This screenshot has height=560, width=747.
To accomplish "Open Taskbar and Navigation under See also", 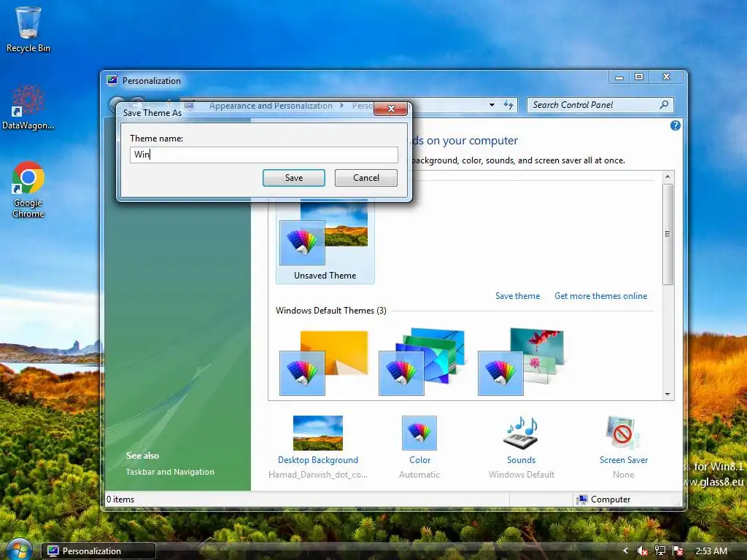I will [170, 472].
